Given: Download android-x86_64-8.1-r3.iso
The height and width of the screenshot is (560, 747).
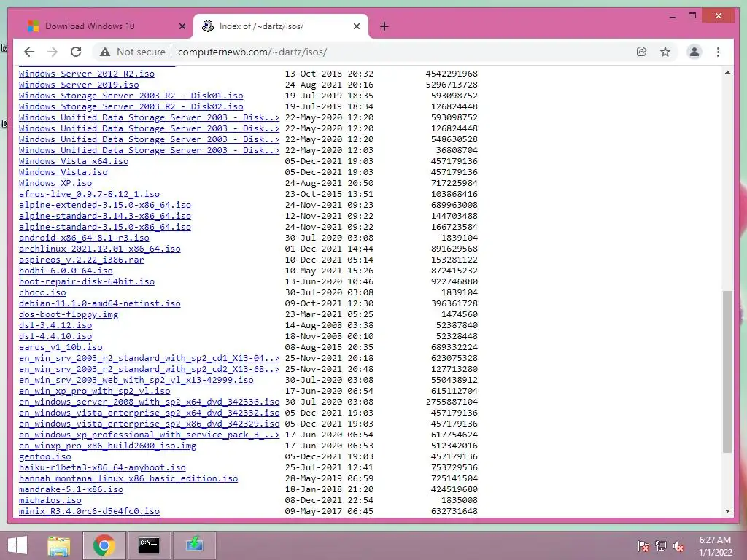Looking at the screenshot, I should point(84,238).
